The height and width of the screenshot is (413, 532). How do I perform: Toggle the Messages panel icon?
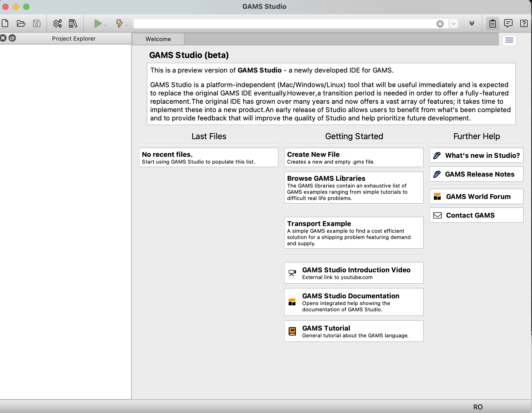coord(508,24)
